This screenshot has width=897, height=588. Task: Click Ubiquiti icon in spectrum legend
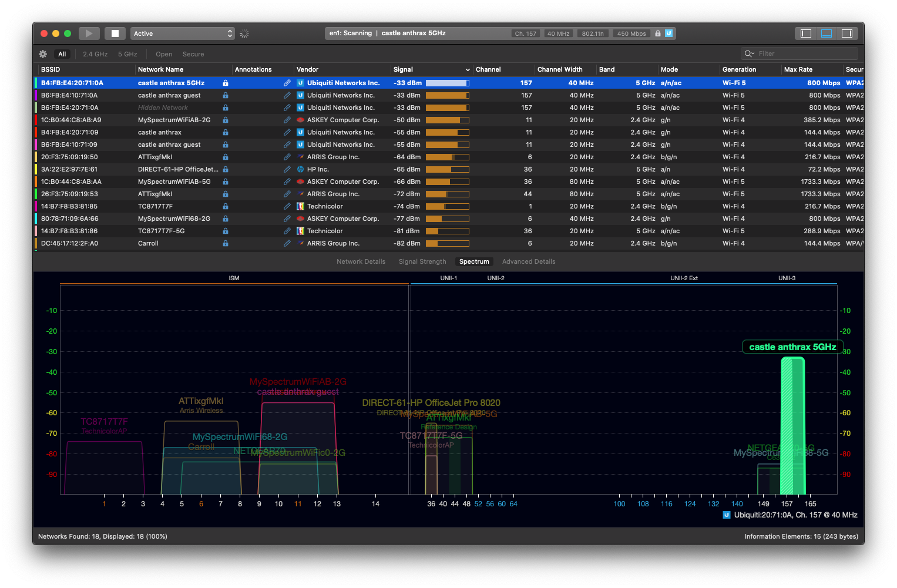pyautogui.click(x=727, y=515)
